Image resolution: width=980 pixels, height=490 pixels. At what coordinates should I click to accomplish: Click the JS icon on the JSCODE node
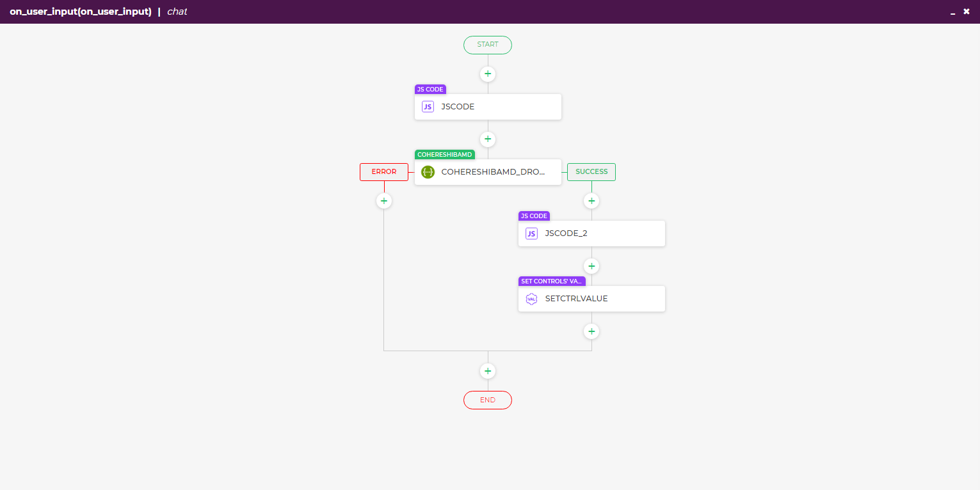(428, 107)
